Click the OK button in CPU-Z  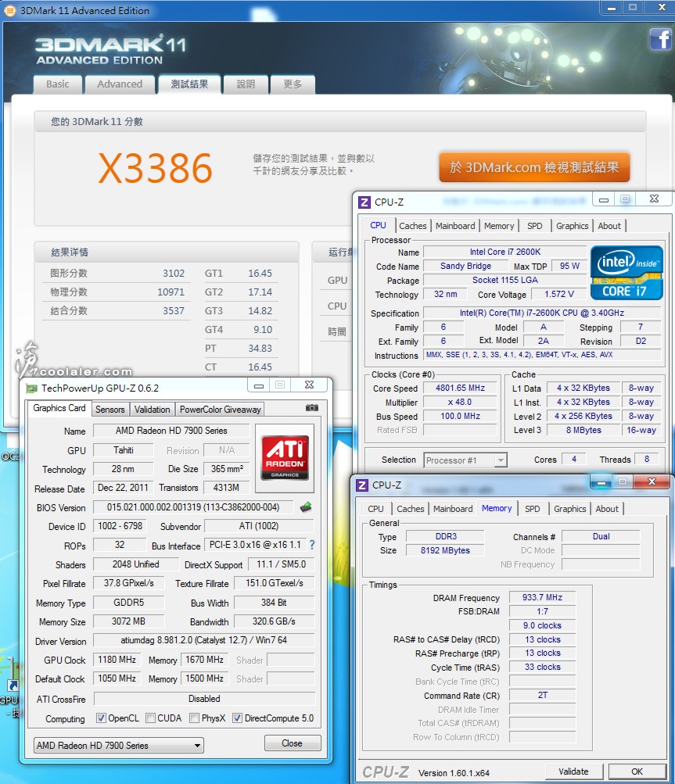click(637, 771)
